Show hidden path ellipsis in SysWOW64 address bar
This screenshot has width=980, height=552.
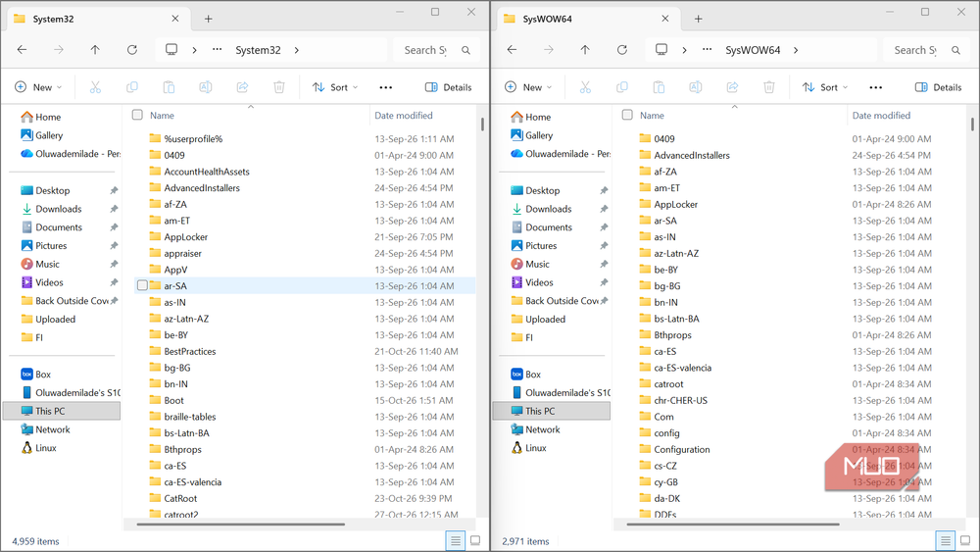707,49
